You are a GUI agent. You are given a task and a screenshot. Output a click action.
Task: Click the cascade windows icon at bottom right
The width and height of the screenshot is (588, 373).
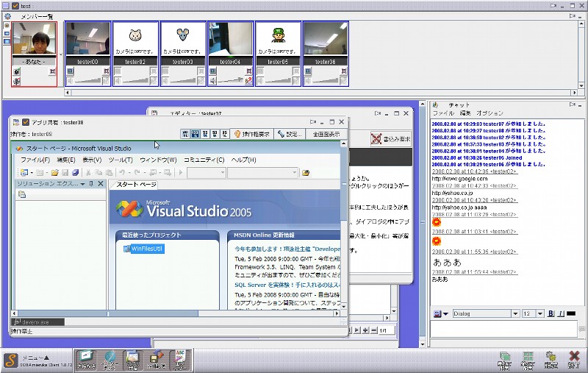click(505, 360)
